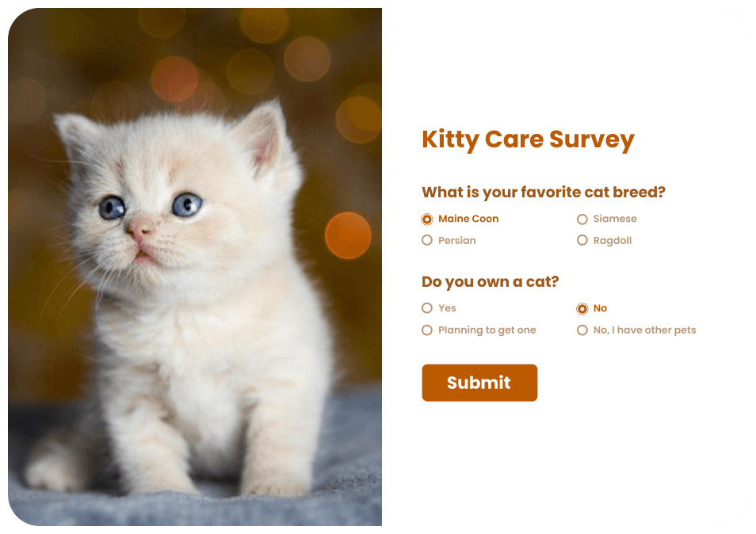
Task: Choose the Planning to get one radio circle
Action: [x=427, y=330]
